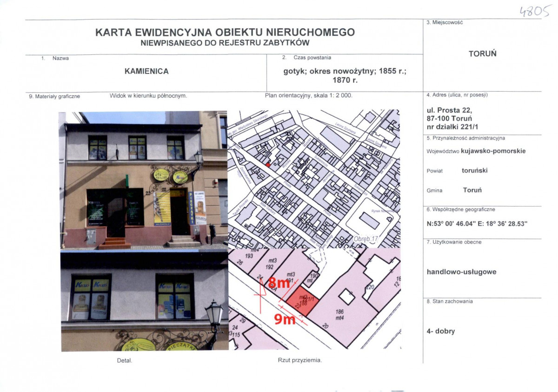
Task: Select the name value "KAMIENICA"
Action: [146, 72]
